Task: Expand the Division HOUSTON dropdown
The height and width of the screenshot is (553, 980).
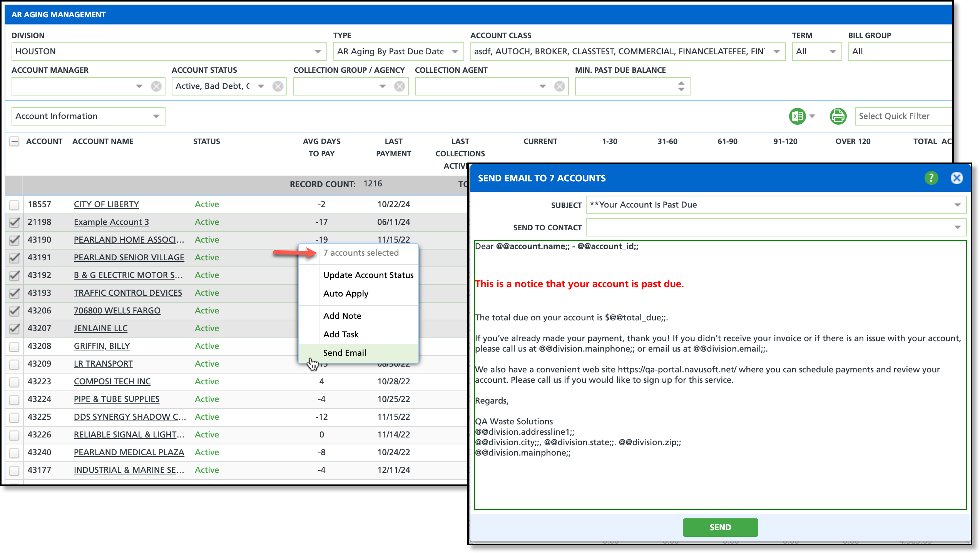Action: (x=318, y=52)
